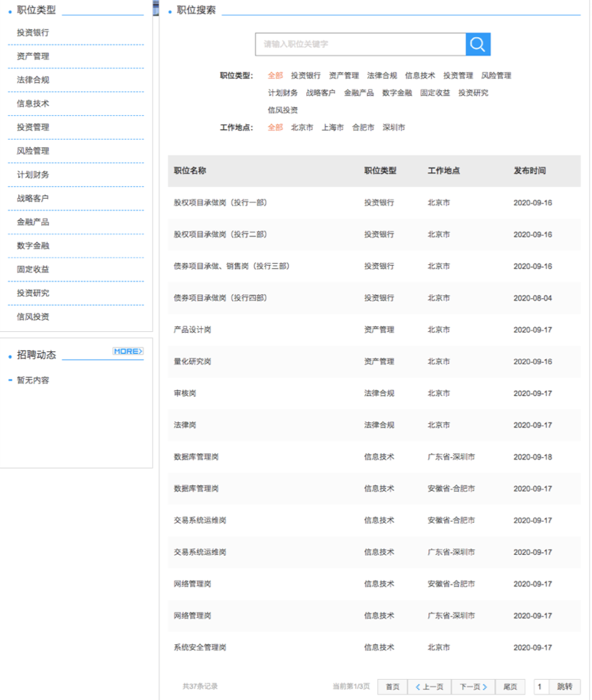The height and width of the screenshot is (700, 592).
Task: Open 信风投资 in the left sidebar
Action: (33, 317)
